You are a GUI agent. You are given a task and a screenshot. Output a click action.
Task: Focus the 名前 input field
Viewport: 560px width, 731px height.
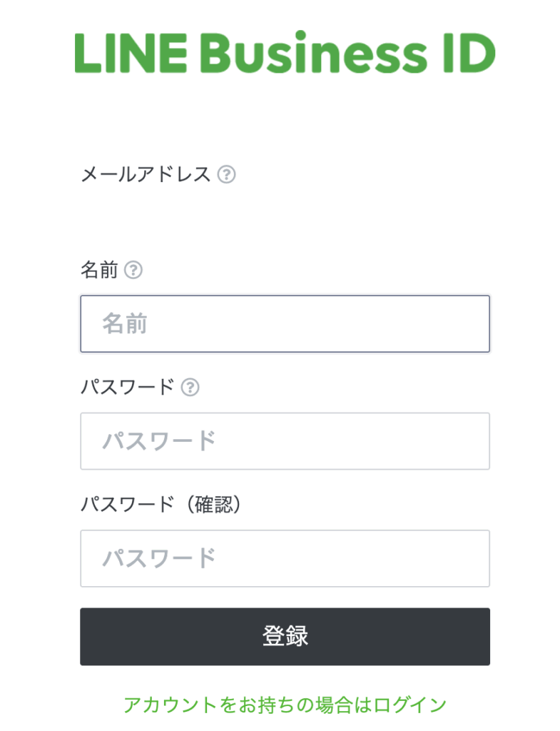coord(285,323)
